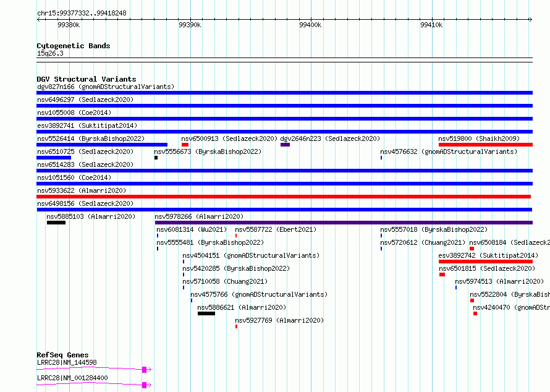Click the chr15:99377332..99418248 coordinate label
550x392 pixels.
pyautogui.click(x=82, y=14)
